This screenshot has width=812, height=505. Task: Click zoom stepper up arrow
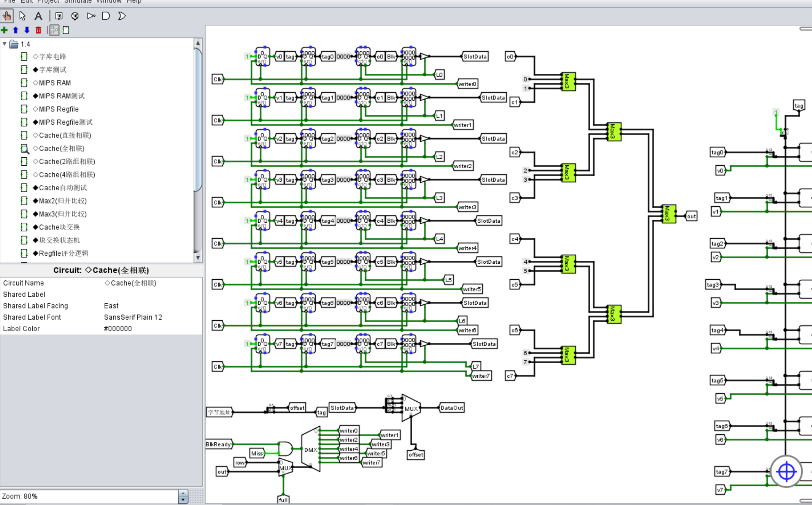183,493
